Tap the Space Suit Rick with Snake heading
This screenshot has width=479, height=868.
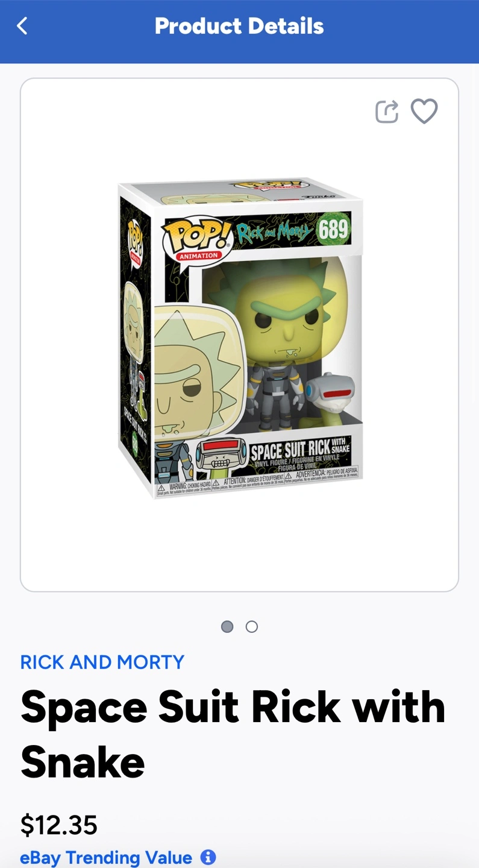point(233,734)
